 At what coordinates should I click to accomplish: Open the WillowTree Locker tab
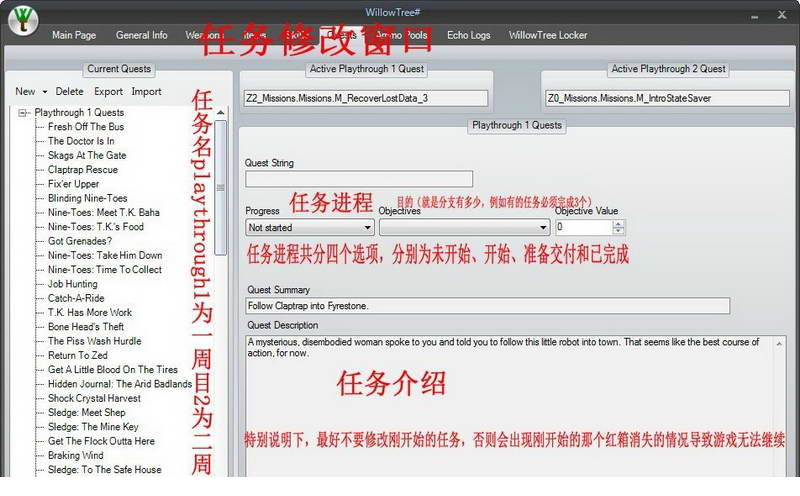tap(547, 35)
